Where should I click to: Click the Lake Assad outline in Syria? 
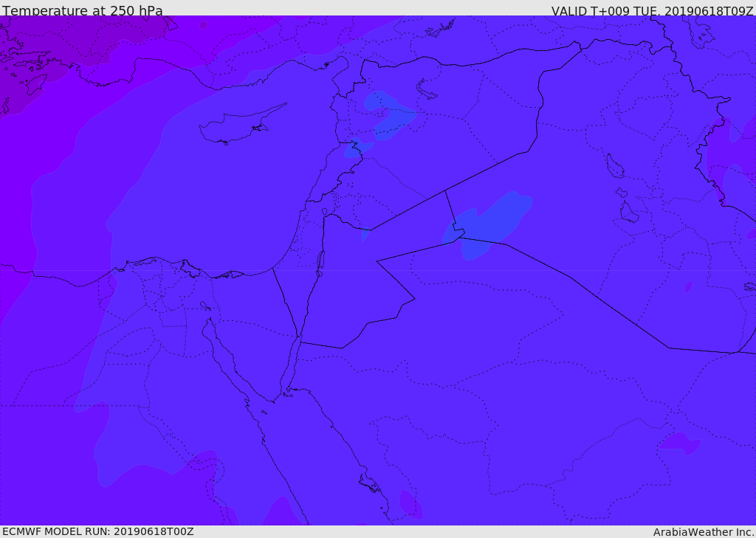pos(426,89)
